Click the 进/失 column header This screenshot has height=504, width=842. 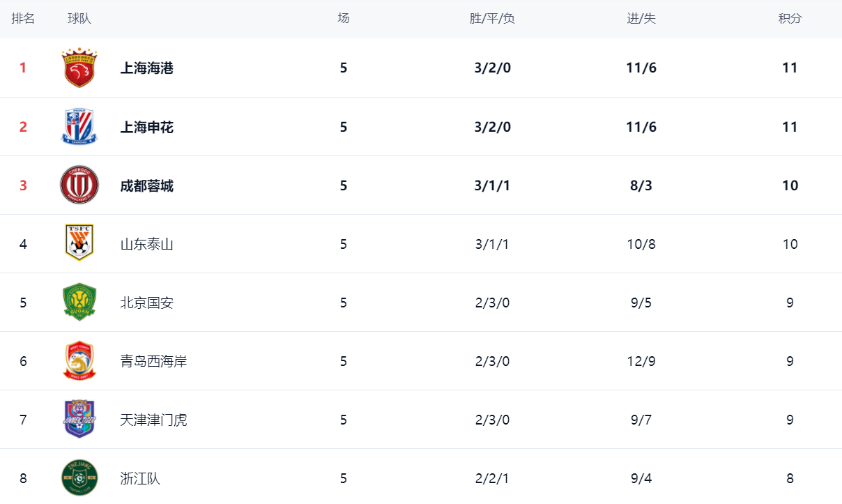[x=641, y=19]
